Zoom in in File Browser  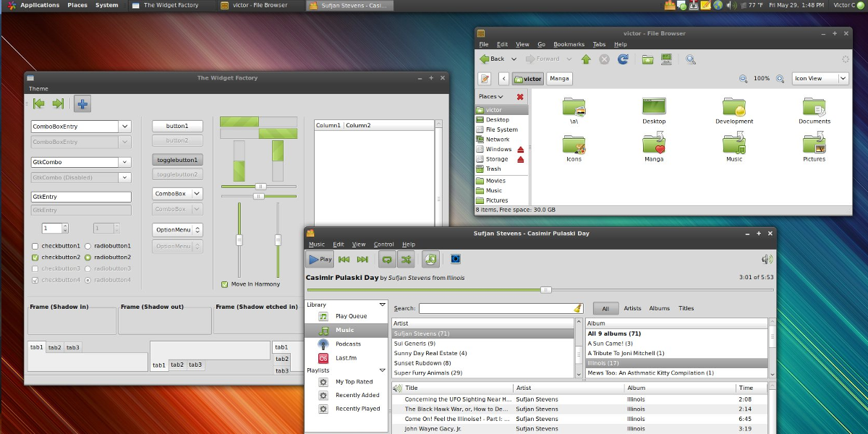[780, 78]
